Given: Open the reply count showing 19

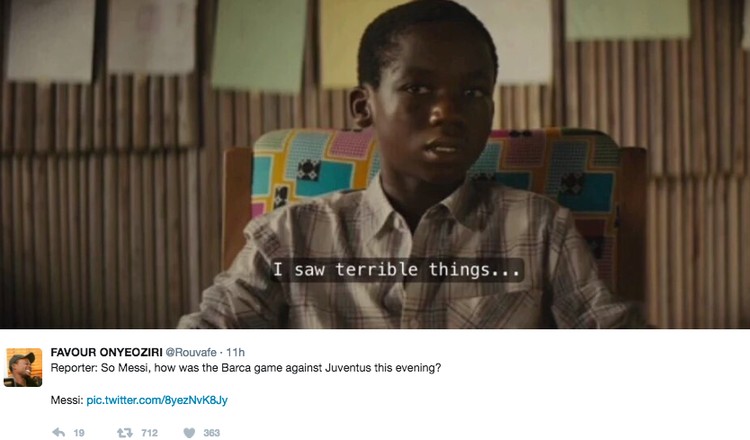Looking at the screenshot, I should click(x=79, y=433).
